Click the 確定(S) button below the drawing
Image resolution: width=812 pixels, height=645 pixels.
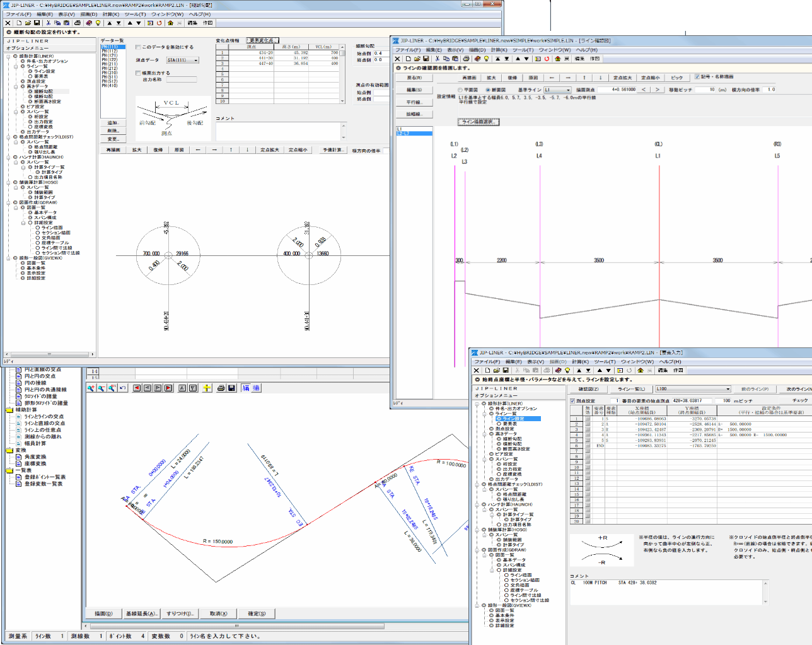tap(257, 613)
